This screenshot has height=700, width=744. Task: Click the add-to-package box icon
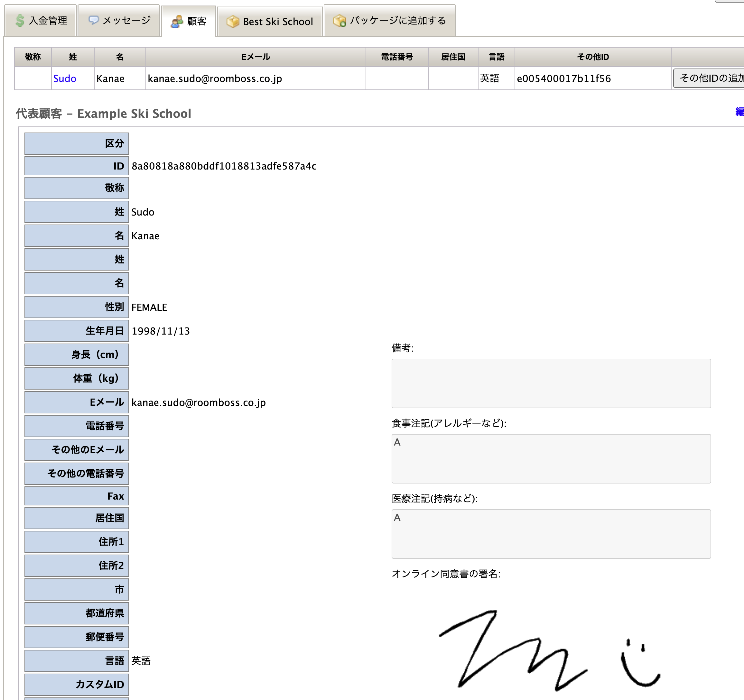click(339, 21)
